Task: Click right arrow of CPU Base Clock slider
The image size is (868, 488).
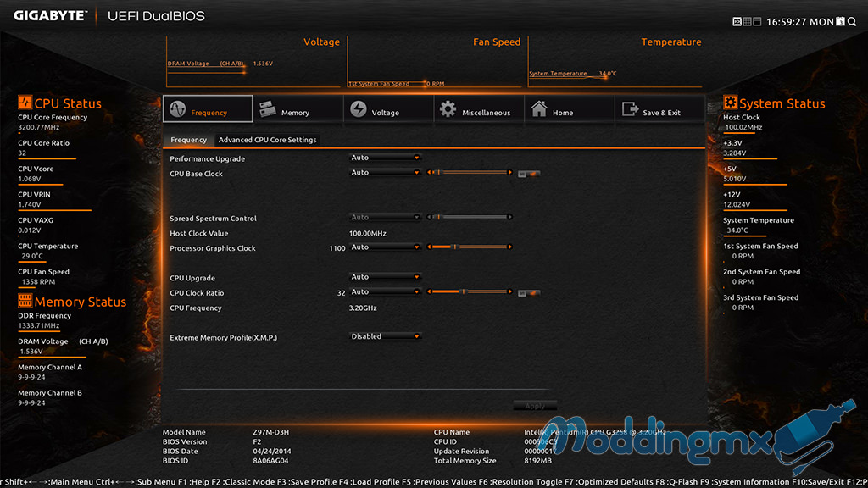Action: click(509, 173)
